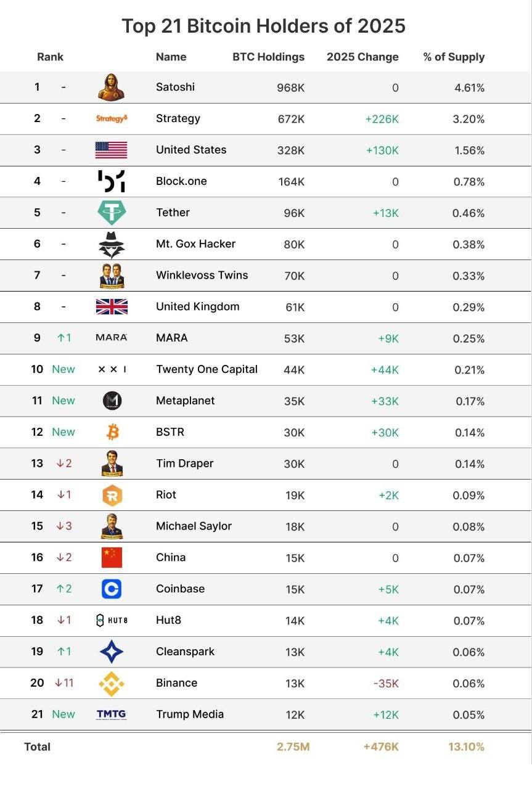The height and width of the screenshot is (789, 532).
Task: Click the Tether logo icon
Action: pos(112,213)
